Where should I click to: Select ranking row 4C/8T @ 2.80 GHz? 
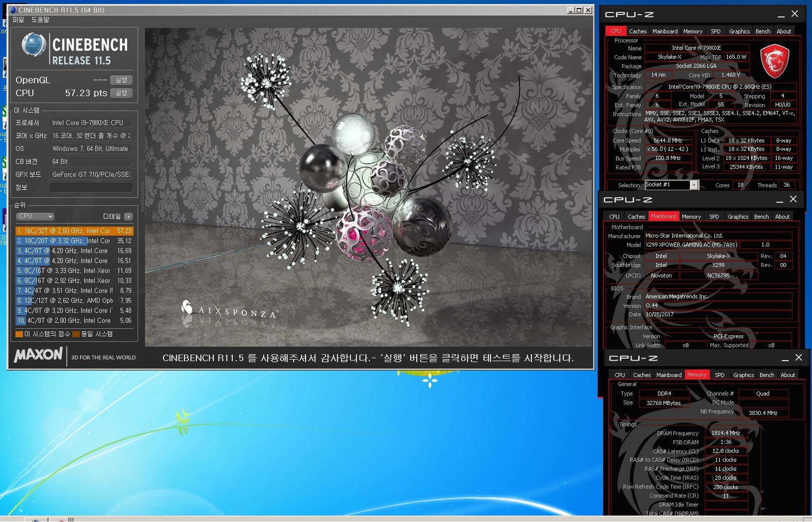coord(74,320)
